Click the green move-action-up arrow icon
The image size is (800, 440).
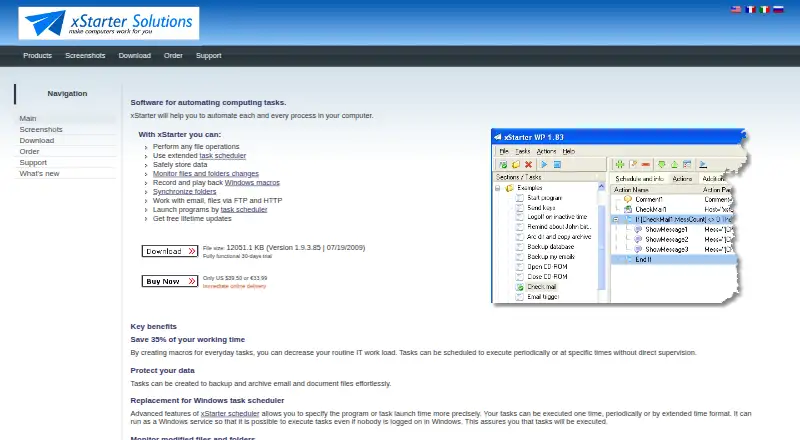(x=674, y=164)
